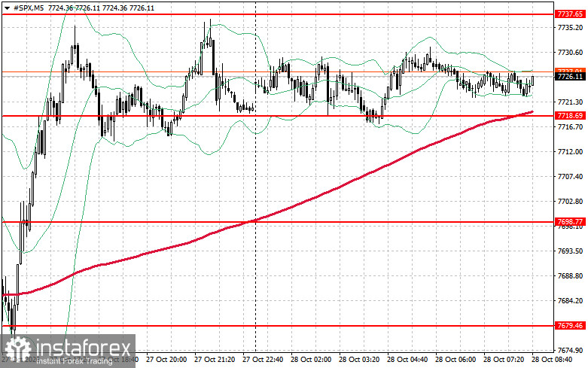Select the 7737.65 resistance level label
The image size is (588, 368).
570,14
